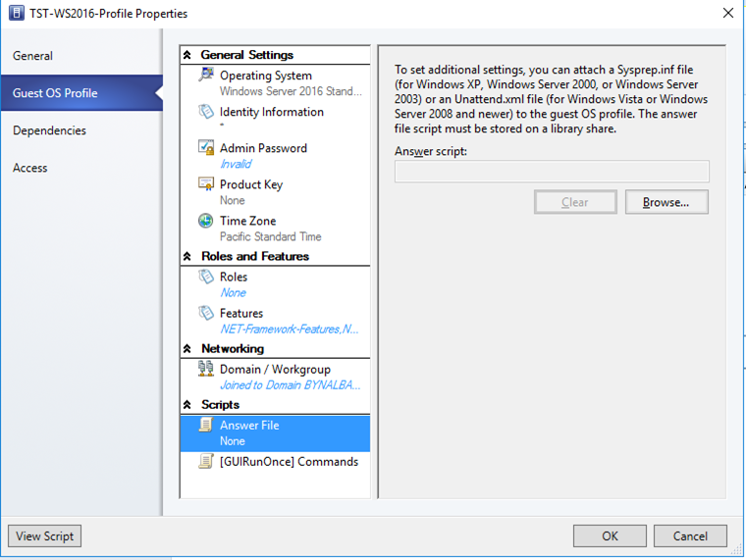
Task: Close the Profile Properties dialog
Action: 728,13
